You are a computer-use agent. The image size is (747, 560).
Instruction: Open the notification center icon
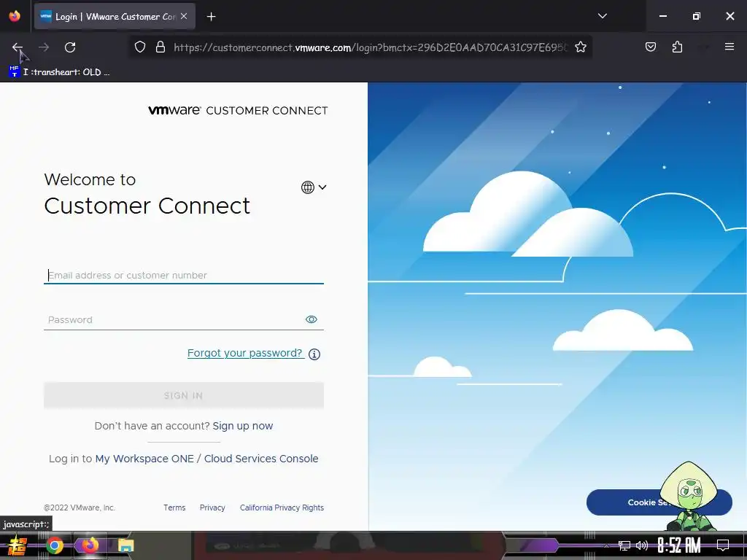click(723, 545)
